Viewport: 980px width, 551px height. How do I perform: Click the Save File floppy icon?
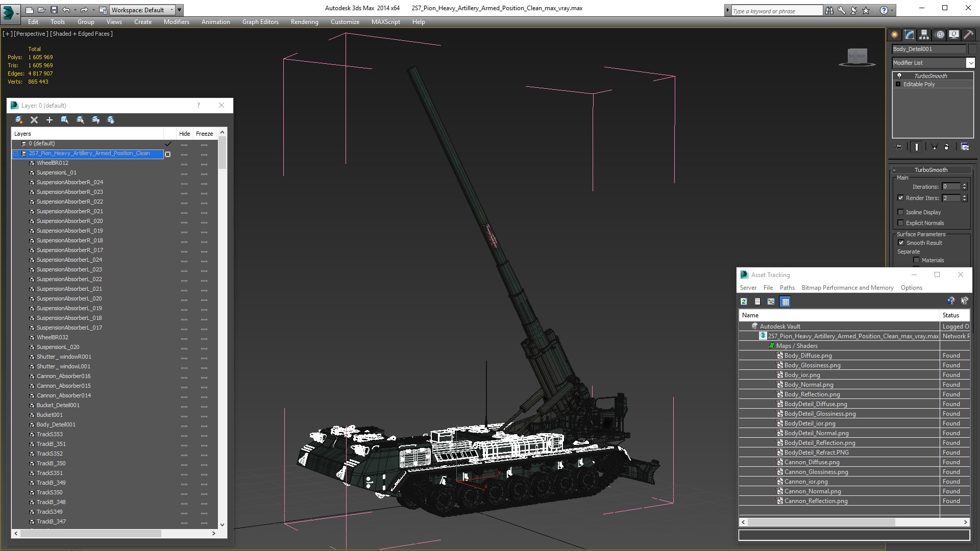(53, 10)
